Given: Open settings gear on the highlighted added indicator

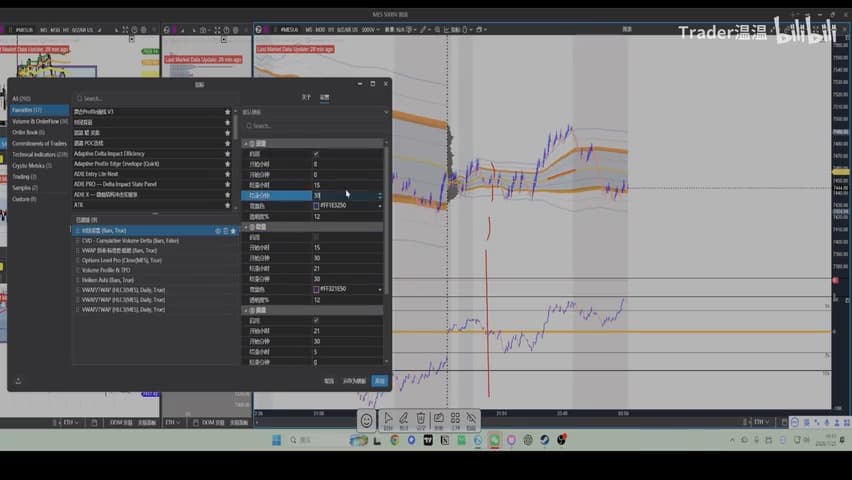Looking at the screenshot, I should click(218, 231).
